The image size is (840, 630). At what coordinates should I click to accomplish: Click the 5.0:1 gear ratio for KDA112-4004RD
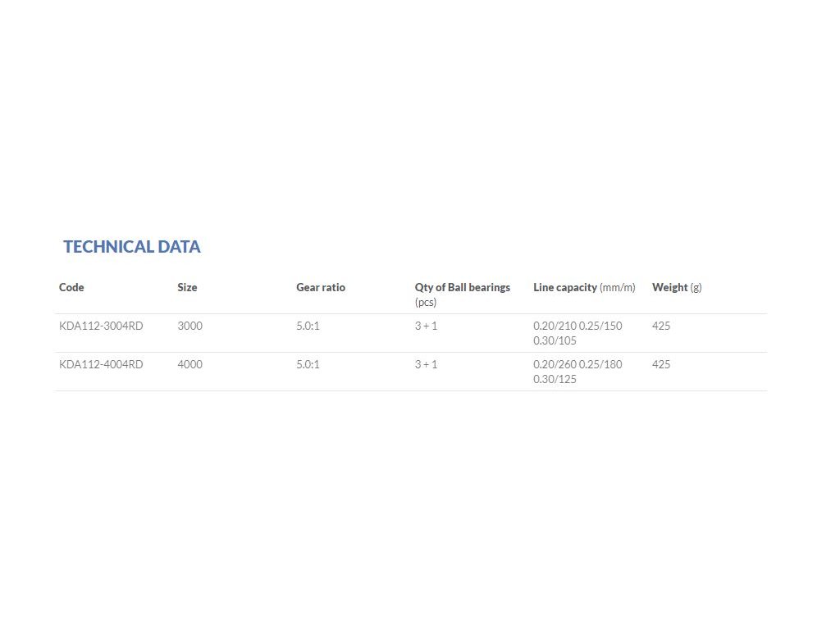point(308,364)
